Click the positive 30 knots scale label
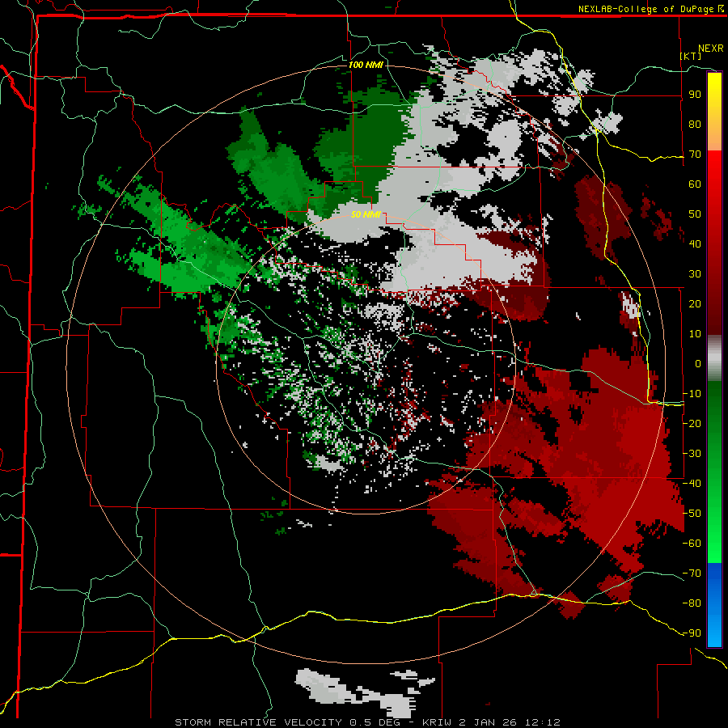Screen dimensions: 728x728 pos(695,274)
